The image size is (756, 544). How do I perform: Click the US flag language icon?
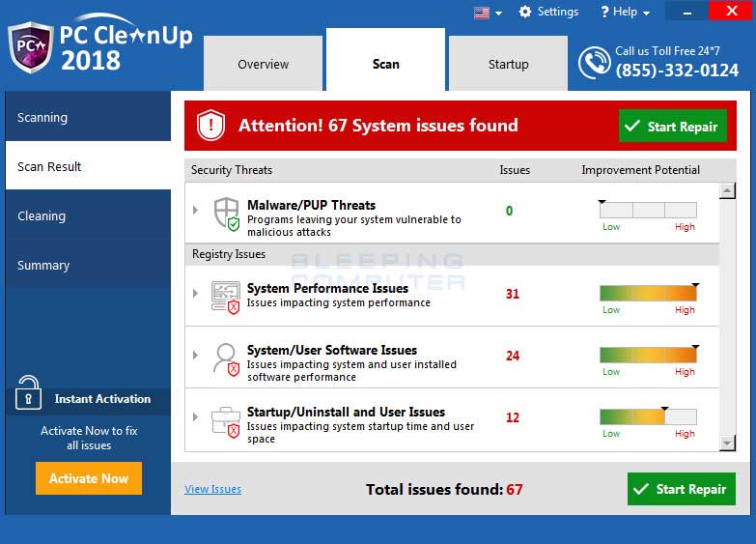[x=481, y=13]
